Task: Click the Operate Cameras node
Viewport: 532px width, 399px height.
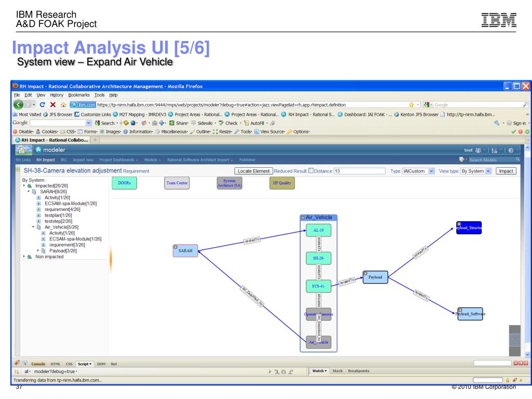Action: [318, 314]
